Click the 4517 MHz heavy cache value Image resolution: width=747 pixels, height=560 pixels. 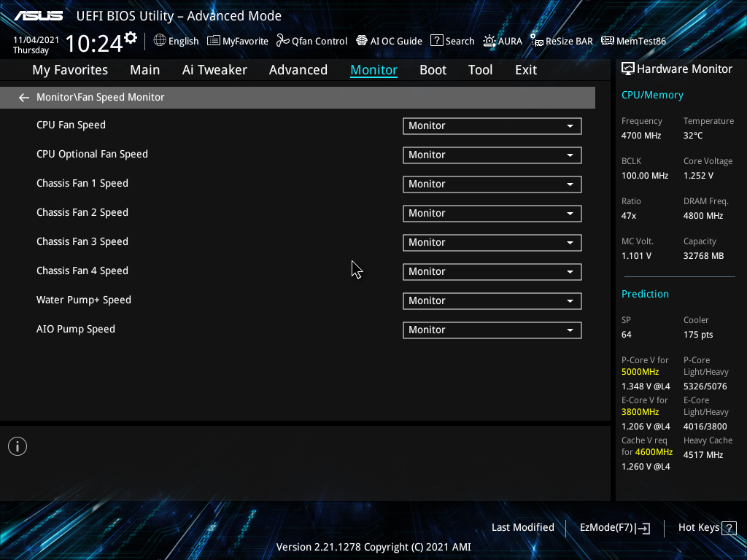703,455
